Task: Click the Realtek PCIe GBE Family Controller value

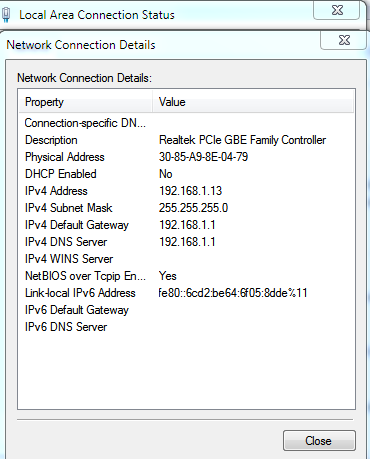Action: [x=242, y=140]
